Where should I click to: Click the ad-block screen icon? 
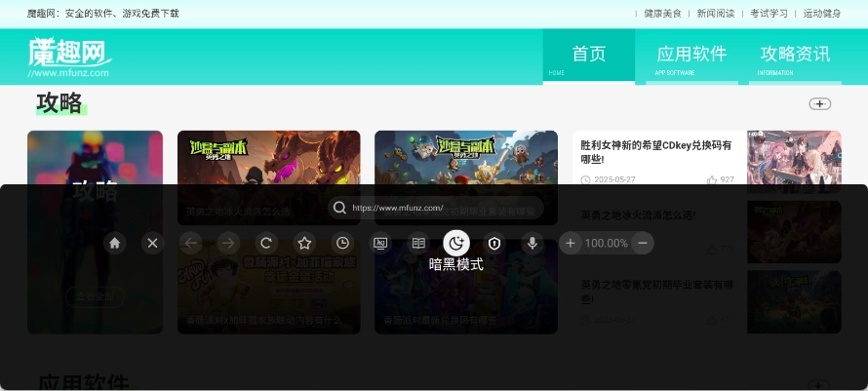pyautogui.click(x=380, y=243)
